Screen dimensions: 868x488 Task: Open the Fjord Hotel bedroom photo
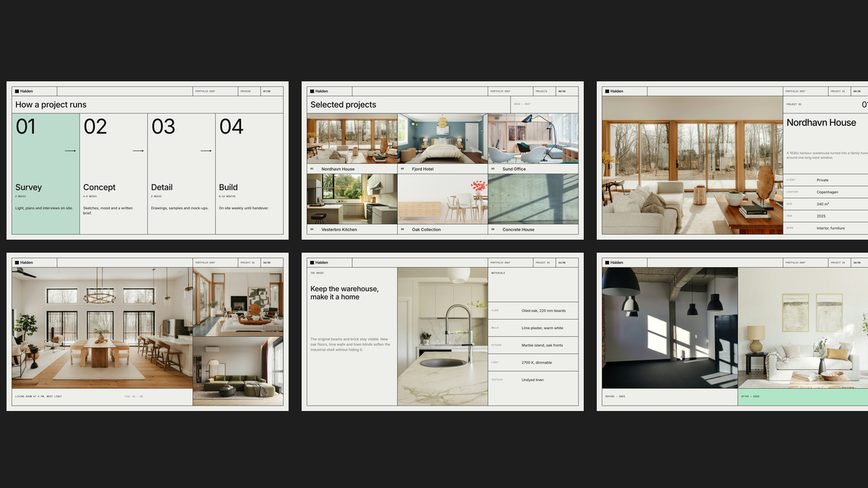[443, 138]
